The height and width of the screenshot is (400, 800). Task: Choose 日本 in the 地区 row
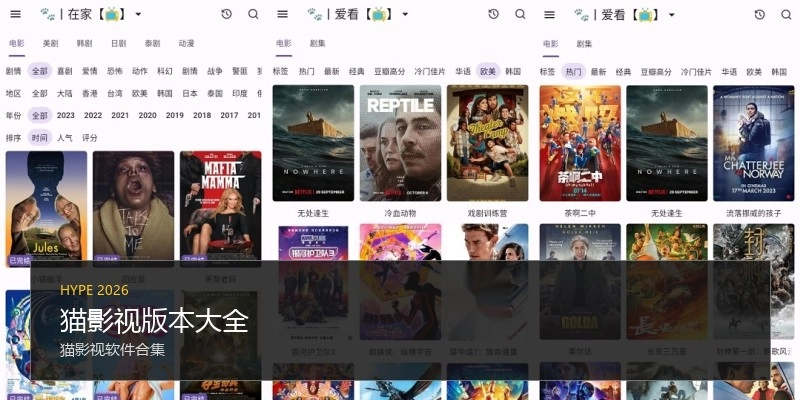pos(190,93)
